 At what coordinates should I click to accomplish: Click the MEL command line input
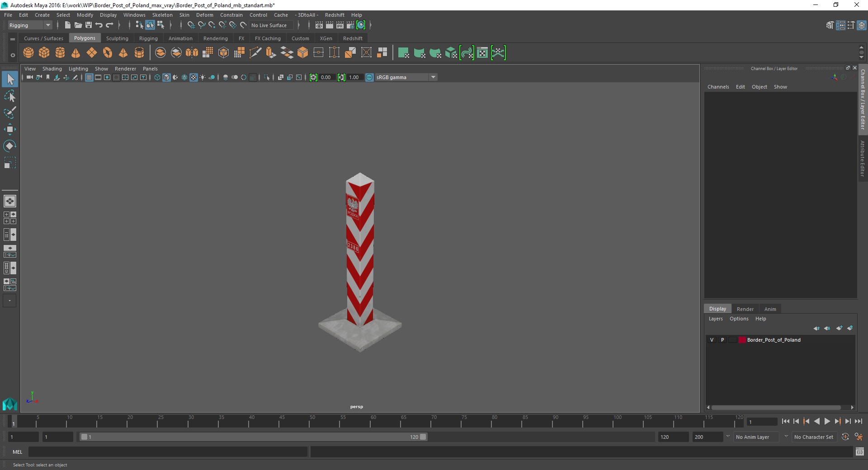point(168,451)
